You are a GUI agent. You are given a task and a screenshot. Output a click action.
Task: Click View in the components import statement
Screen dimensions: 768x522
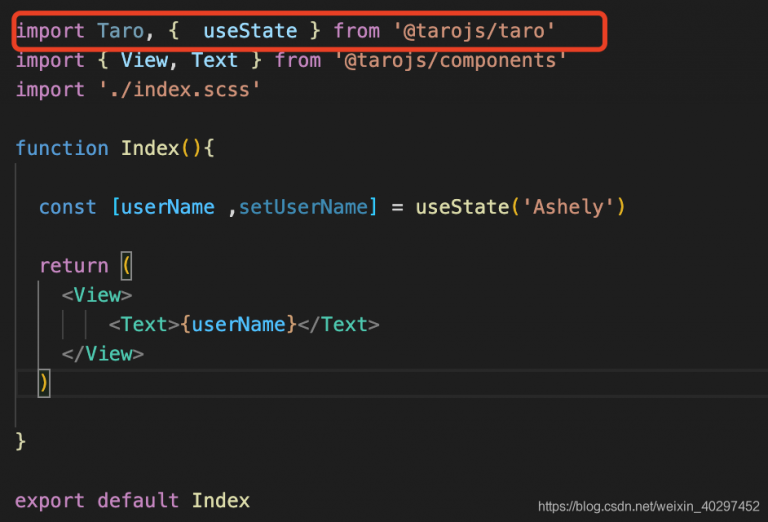click(144, 61)
